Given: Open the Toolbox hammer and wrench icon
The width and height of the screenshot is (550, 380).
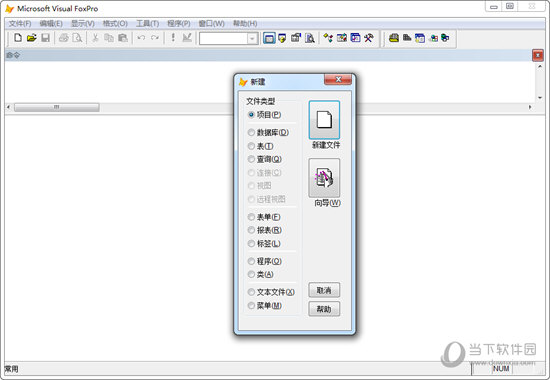Looking at the screenshot, I should point(369,38).
